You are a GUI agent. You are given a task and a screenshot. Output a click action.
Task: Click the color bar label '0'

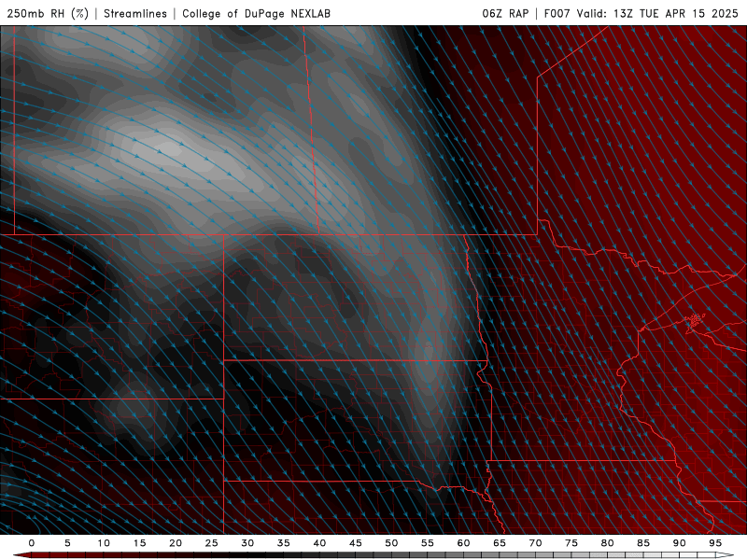click(32, 543)
